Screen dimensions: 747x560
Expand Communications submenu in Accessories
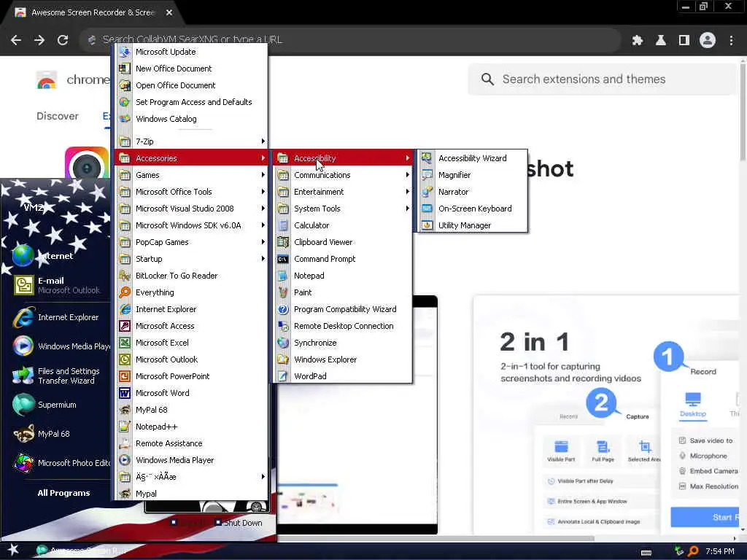tap(342, 175)
